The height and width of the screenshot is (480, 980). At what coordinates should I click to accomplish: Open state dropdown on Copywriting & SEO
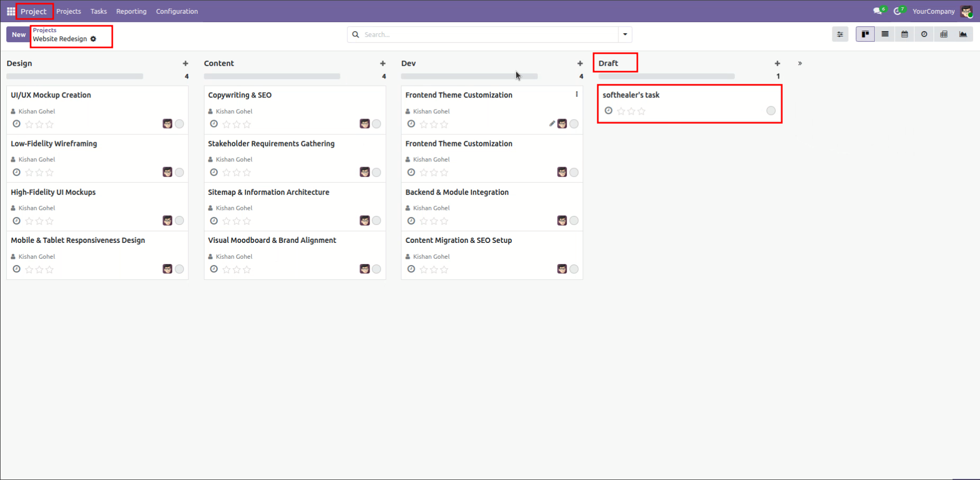coord(376,124)
